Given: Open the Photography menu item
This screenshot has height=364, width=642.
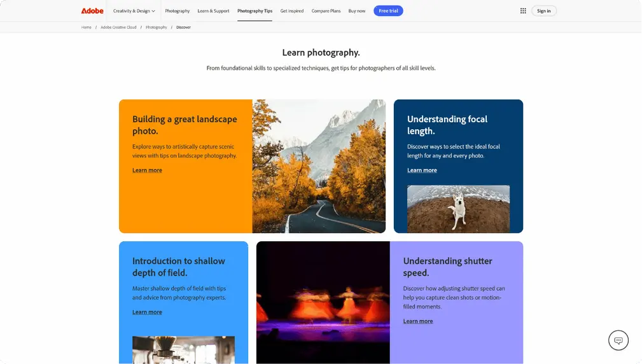Looking at the screenshot, I should point(177,11).
